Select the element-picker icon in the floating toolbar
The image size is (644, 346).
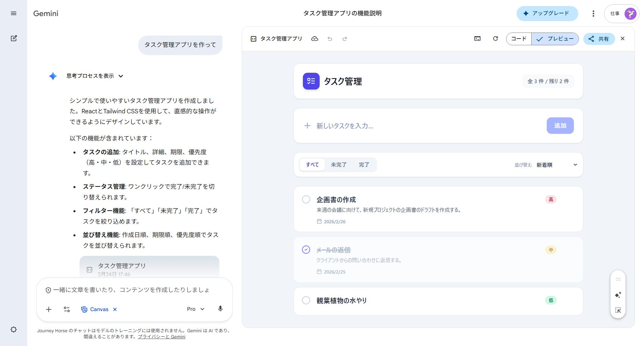click(618, 310)
